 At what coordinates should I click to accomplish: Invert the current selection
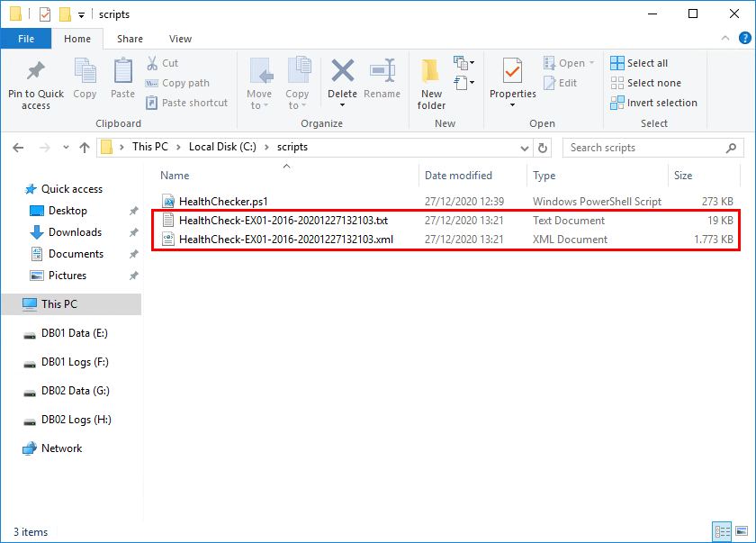[x=654, y=103]
